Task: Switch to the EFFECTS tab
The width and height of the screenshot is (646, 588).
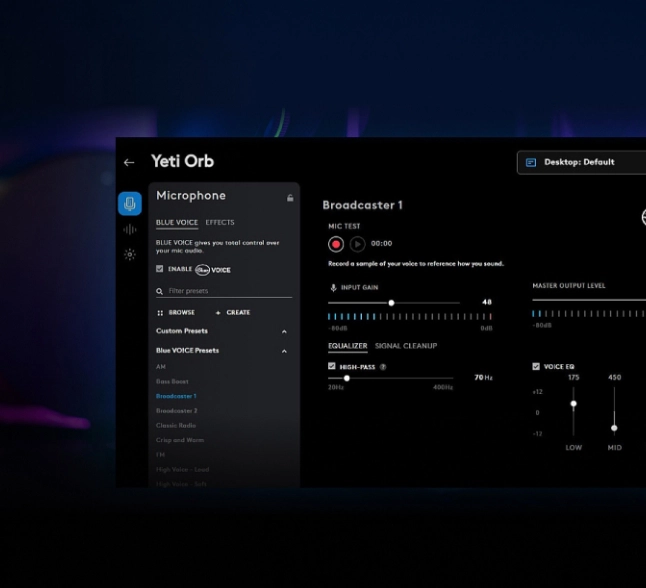Action: (220, 223)
